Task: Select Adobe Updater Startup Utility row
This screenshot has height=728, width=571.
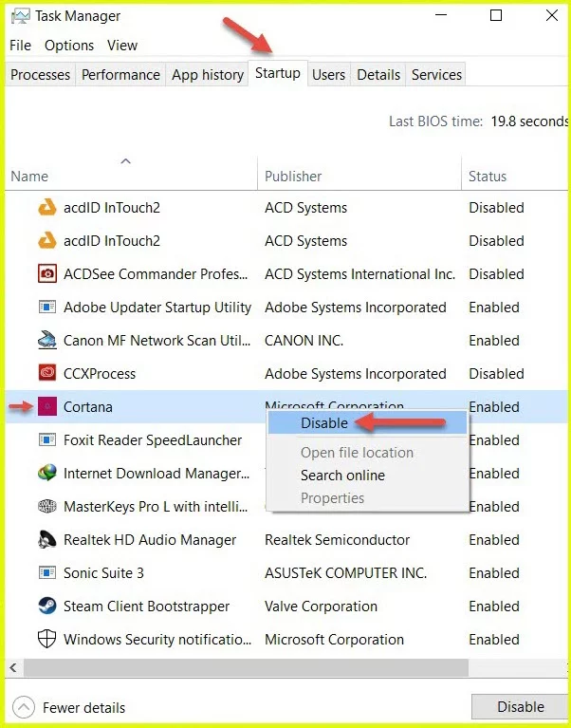Action: 286,307
